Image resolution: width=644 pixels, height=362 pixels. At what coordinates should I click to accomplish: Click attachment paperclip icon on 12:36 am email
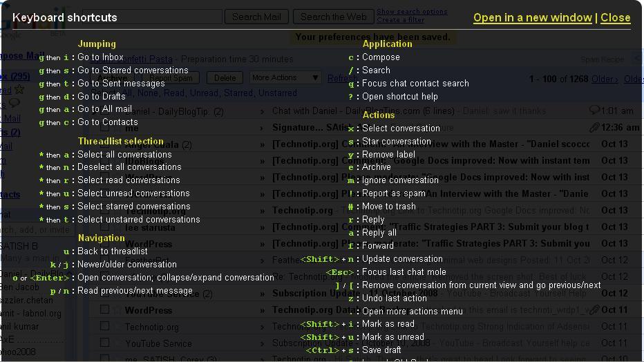pyautogui.click(x=594, y=128)
